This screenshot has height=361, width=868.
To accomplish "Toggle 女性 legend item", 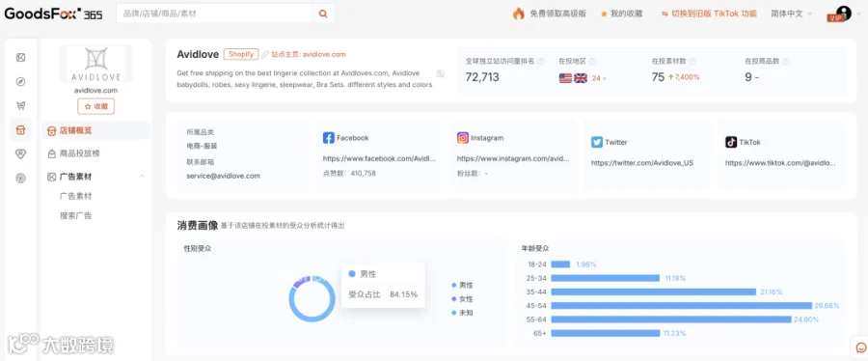I will tap(462, 299).
